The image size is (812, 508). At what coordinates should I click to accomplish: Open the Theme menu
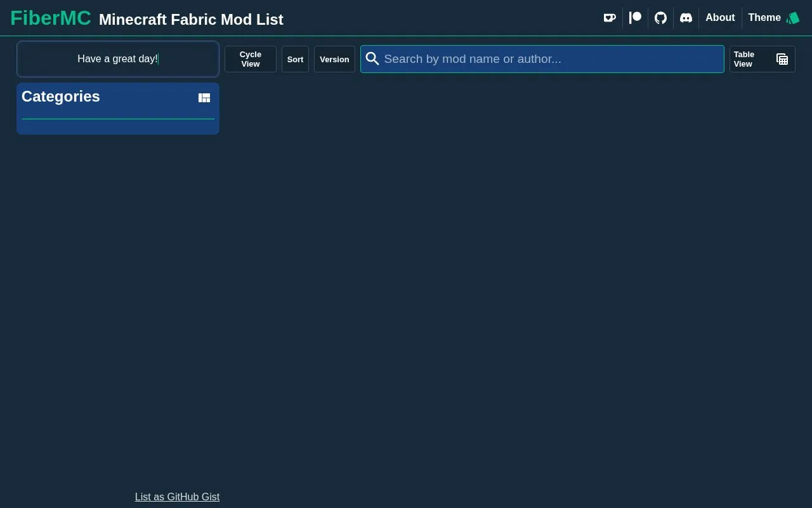click(773, 18)
